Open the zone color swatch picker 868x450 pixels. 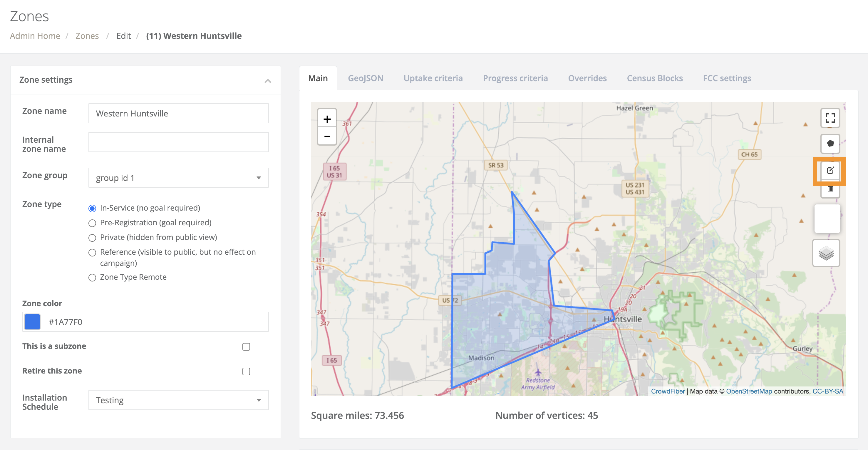pos(32,322)
